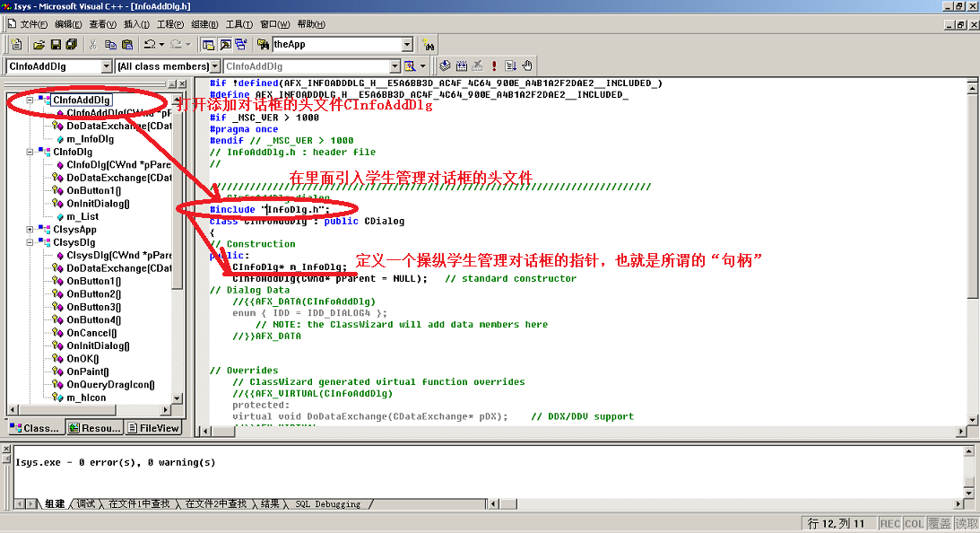
Task: Expand the CIsysApp class node
Action: (x=30, y=230)
